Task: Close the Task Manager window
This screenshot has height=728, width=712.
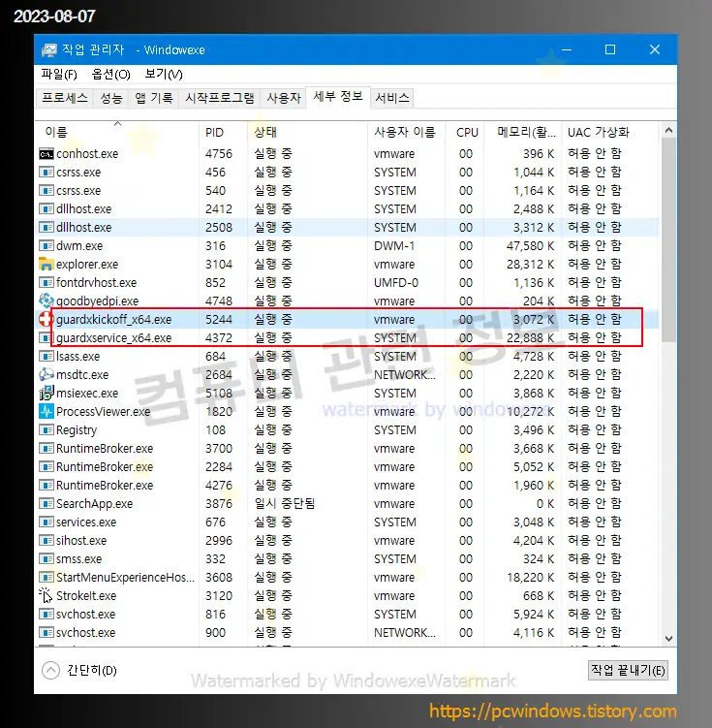Action: (655, 49)
